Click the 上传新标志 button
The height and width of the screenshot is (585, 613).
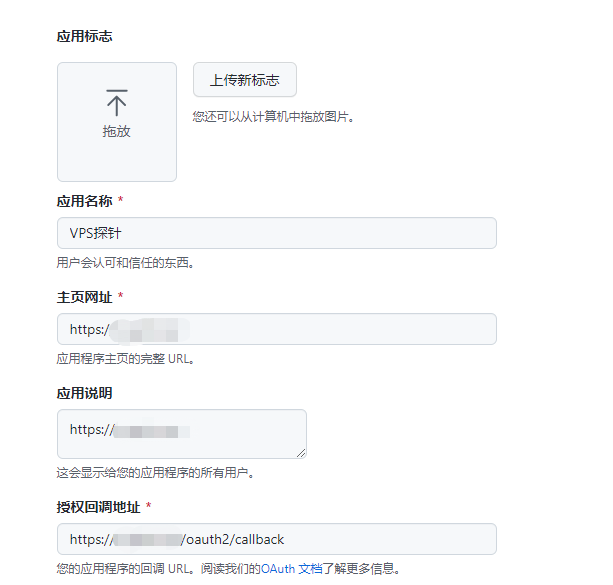point(245,79)
